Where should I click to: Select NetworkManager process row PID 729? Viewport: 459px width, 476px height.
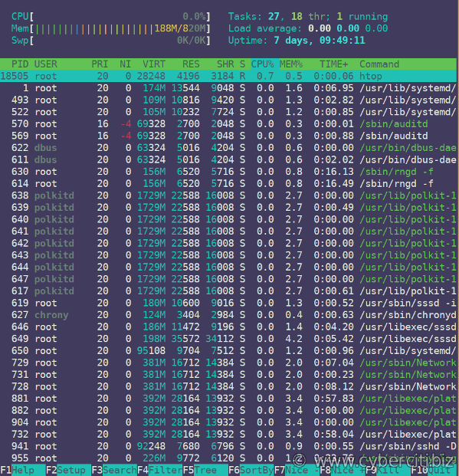(x=228, y=363)
